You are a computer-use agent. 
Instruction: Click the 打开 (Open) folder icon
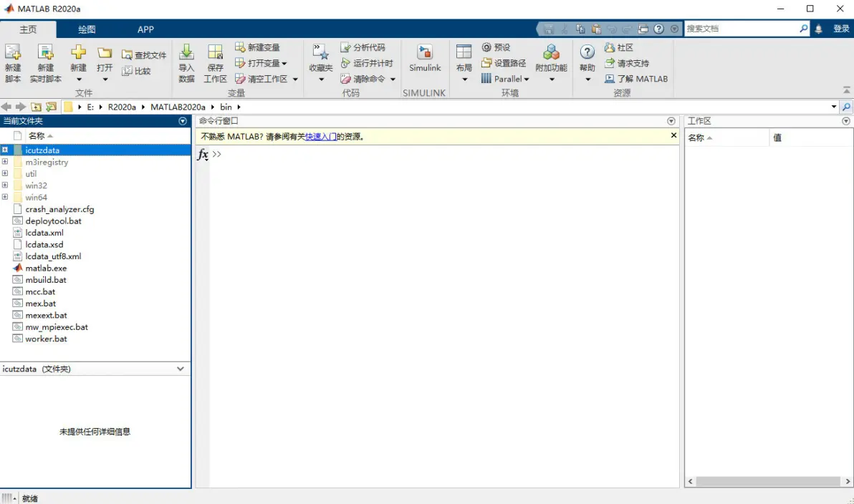105,53
